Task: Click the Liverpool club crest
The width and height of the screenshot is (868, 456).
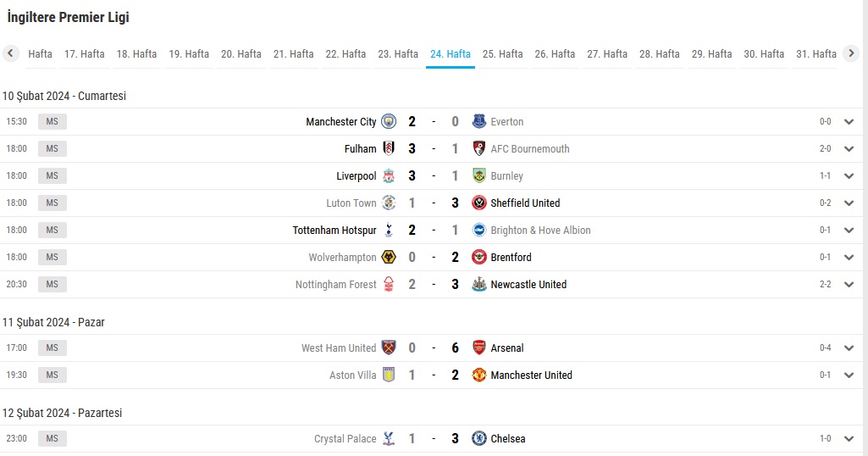Action: tap(389, 175)
